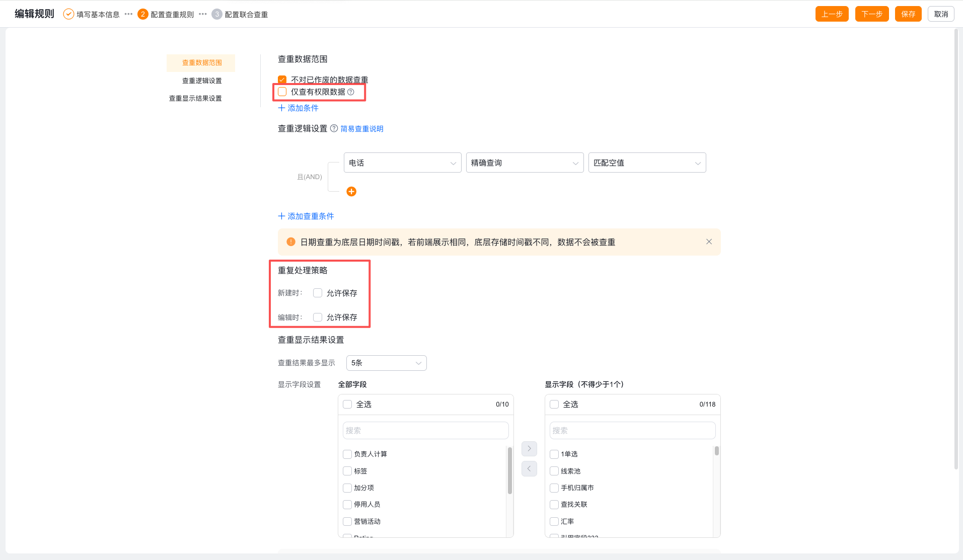Check the 汇率 field
963x560 pixels.
tap(554, 522)
